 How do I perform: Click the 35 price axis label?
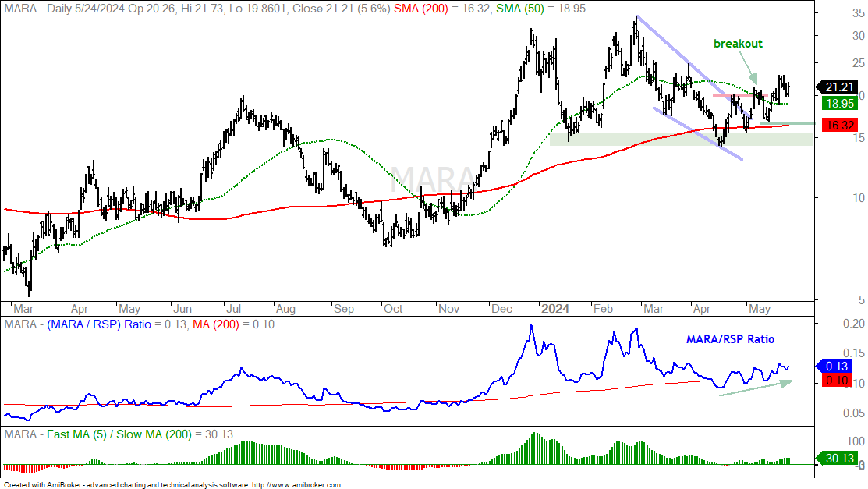pos(858,15)
